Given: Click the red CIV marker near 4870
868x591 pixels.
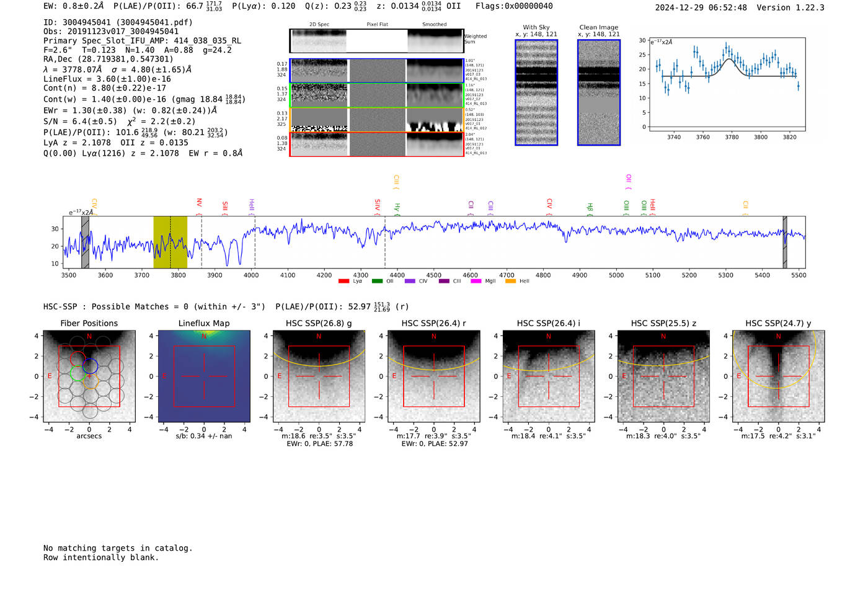Looking at the screenshot, I should click(549, 207).
